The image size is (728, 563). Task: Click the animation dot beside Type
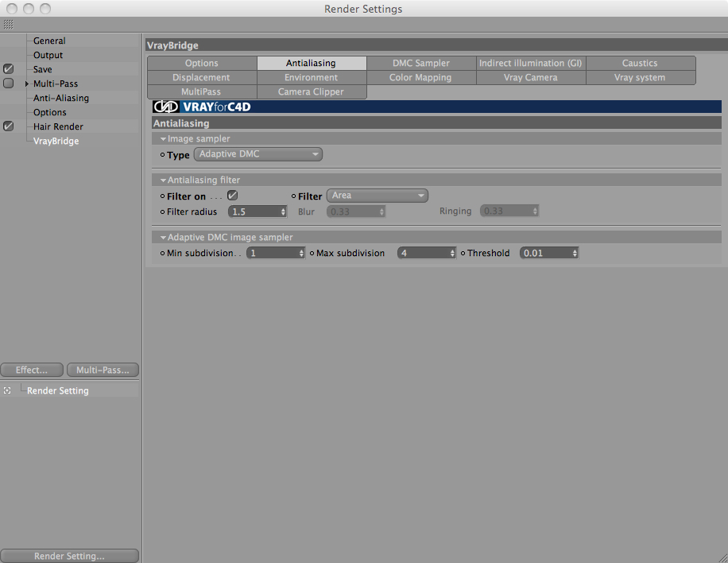162,155
